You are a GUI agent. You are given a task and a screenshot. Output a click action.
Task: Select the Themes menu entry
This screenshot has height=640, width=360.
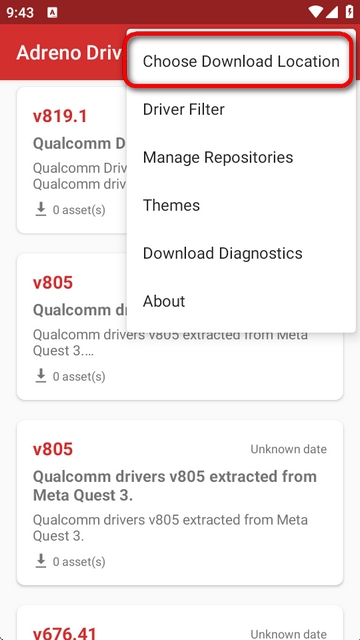[x=241, y=205]
